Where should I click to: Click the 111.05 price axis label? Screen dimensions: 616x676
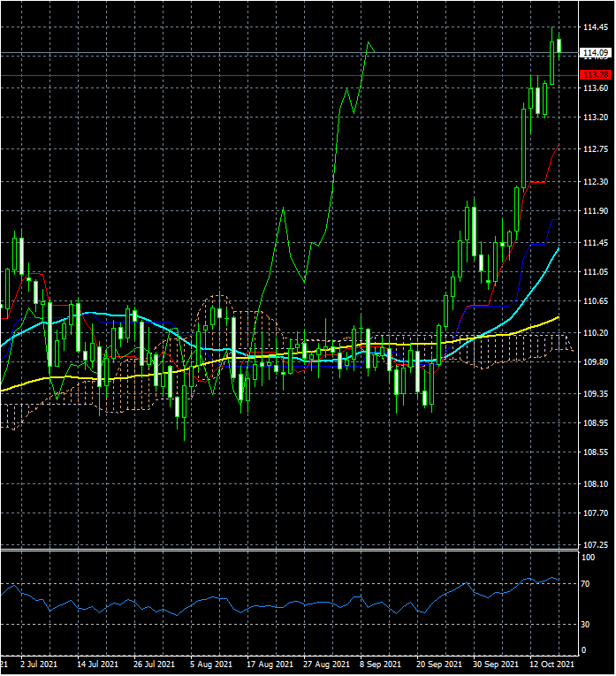click(x=596, y=272)
